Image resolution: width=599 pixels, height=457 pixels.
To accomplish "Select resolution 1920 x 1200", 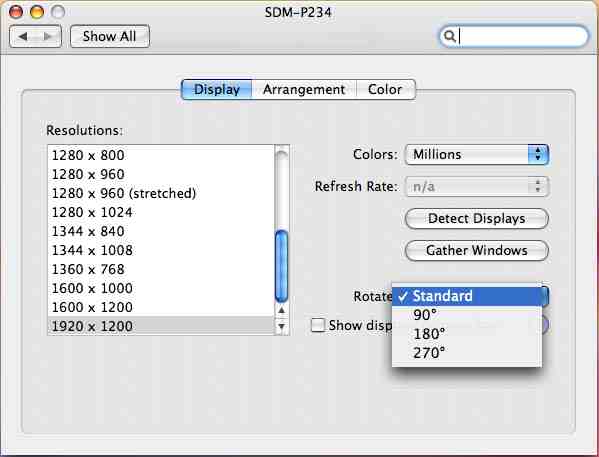I will pyautogui.click(x=161, y=326).
